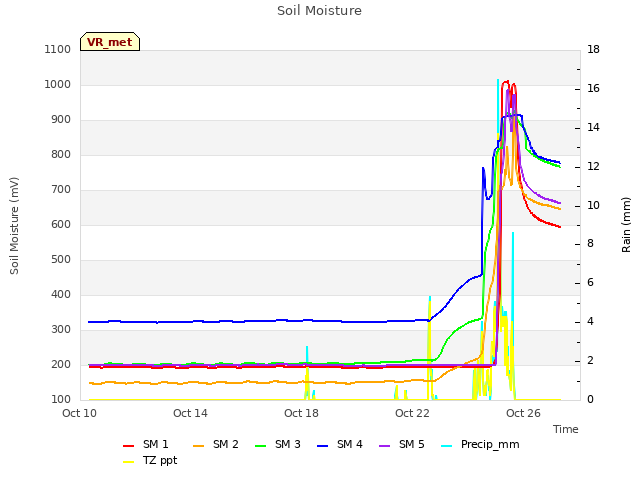Toggle the SM 2 legend entry

tap(216, 444)
